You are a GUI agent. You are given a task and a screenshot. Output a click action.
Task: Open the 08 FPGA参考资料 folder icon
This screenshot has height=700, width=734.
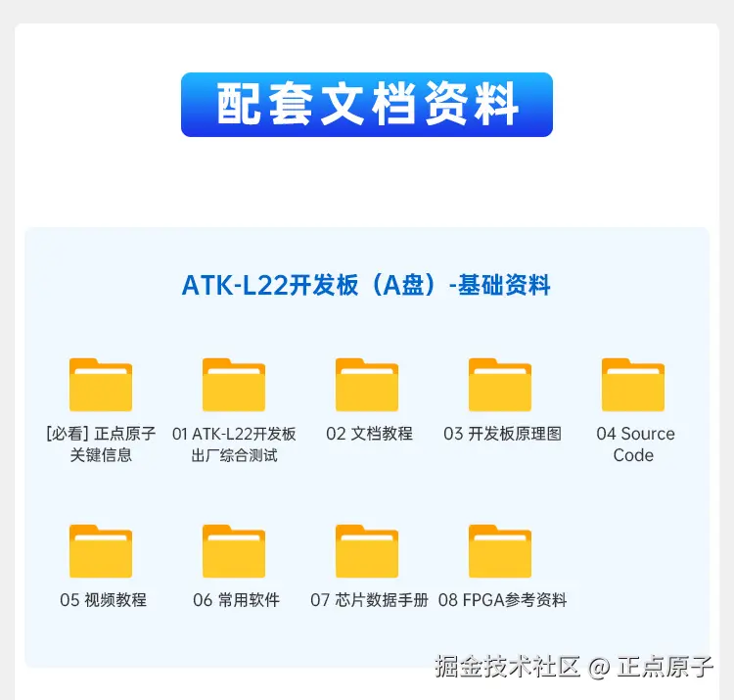pyautogui.click(x=500, y=551)
